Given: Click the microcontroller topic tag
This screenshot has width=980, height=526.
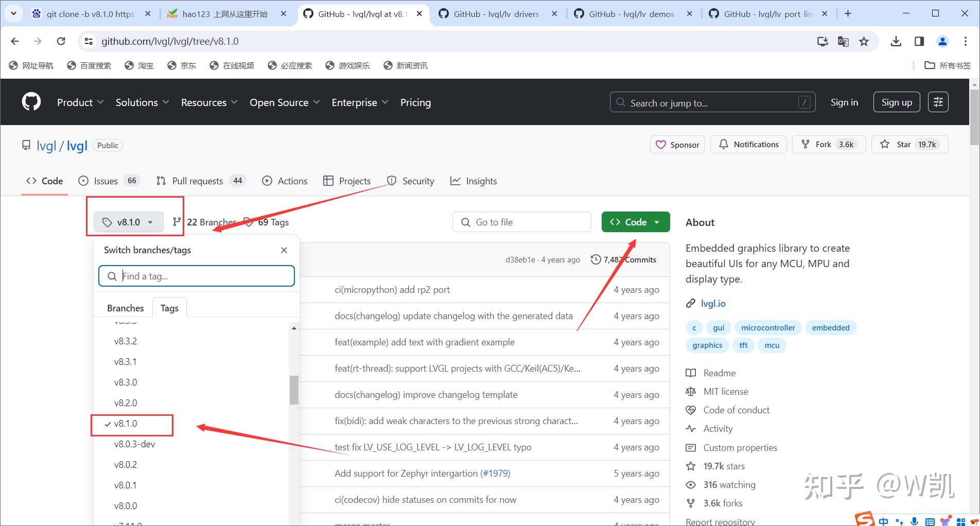Looking at the screenshot, I should pyautogui.click(x=768, y=327).
